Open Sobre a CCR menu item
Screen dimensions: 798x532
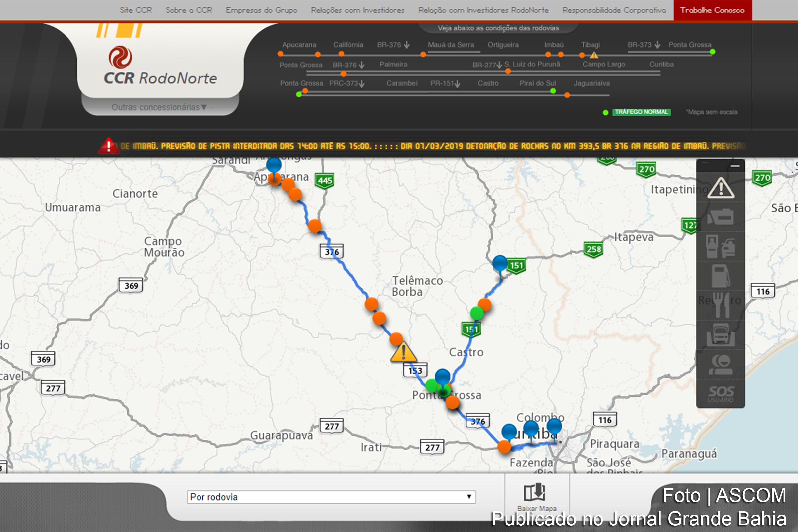click(189, 10)
